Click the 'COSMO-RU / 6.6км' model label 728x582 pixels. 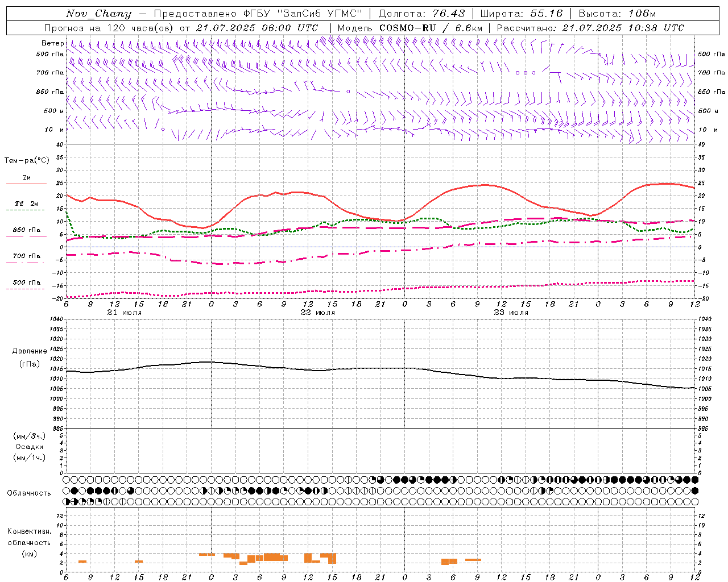point(431,28)
